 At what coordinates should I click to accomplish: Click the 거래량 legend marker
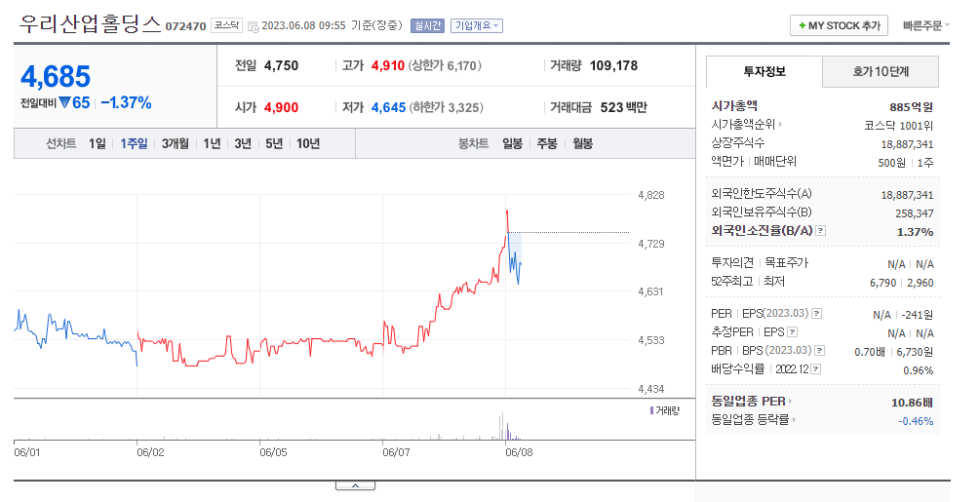click(x=652, y=410)
